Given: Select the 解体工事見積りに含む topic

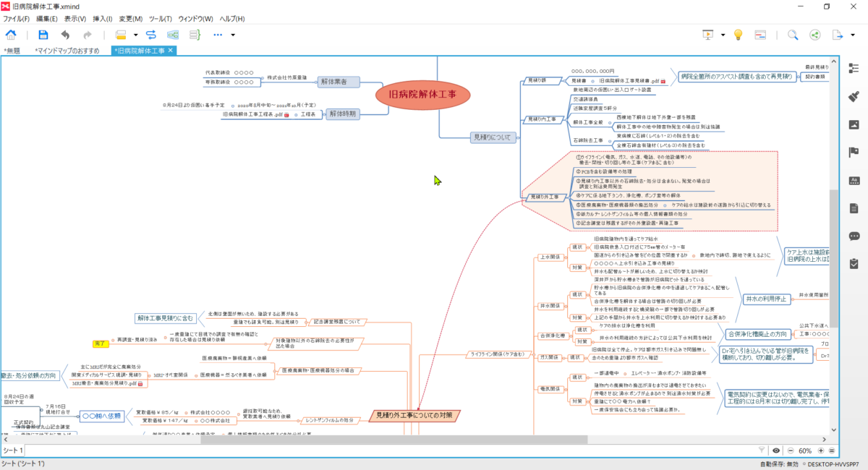Looking at the screenshot, I should coord(165,317).
